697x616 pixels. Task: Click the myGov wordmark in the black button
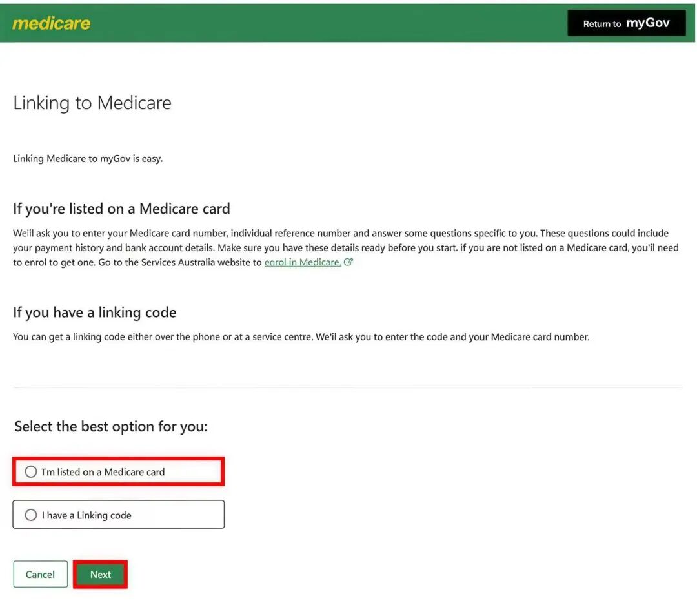pyautogui.click(x=647, y=23)
